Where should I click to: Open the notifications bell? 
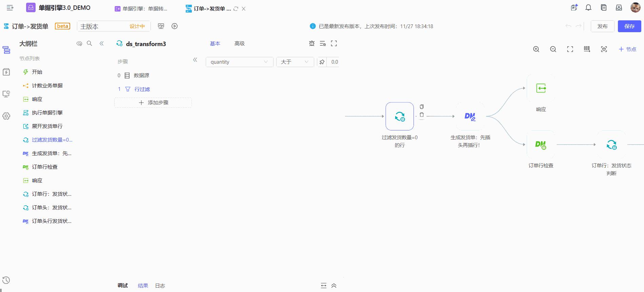pos(588,8)
